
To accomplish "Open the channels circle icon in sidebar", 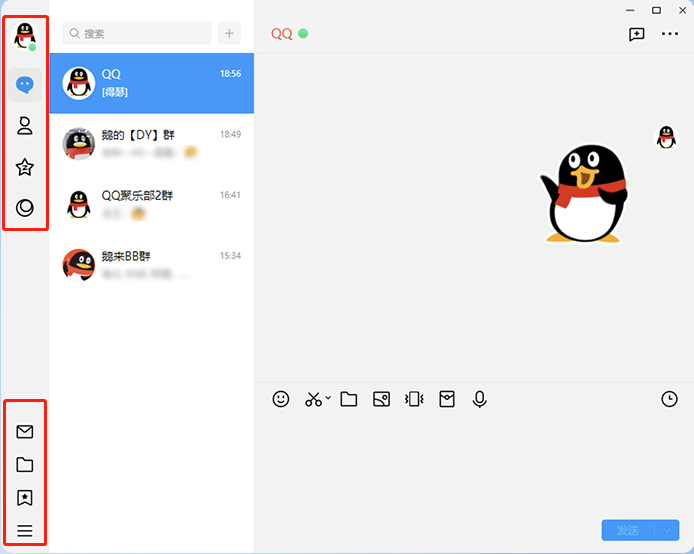I will 25,208.
